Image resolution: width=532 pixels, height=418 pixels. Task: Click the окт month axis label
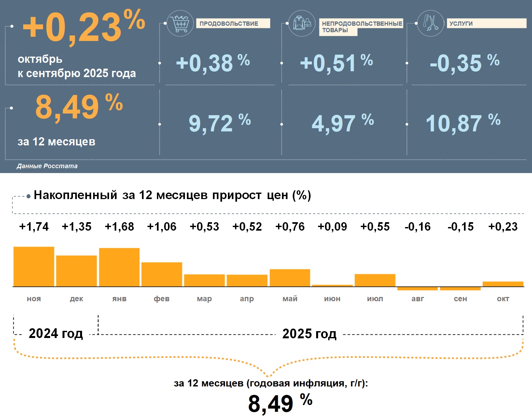pos(503,299)
